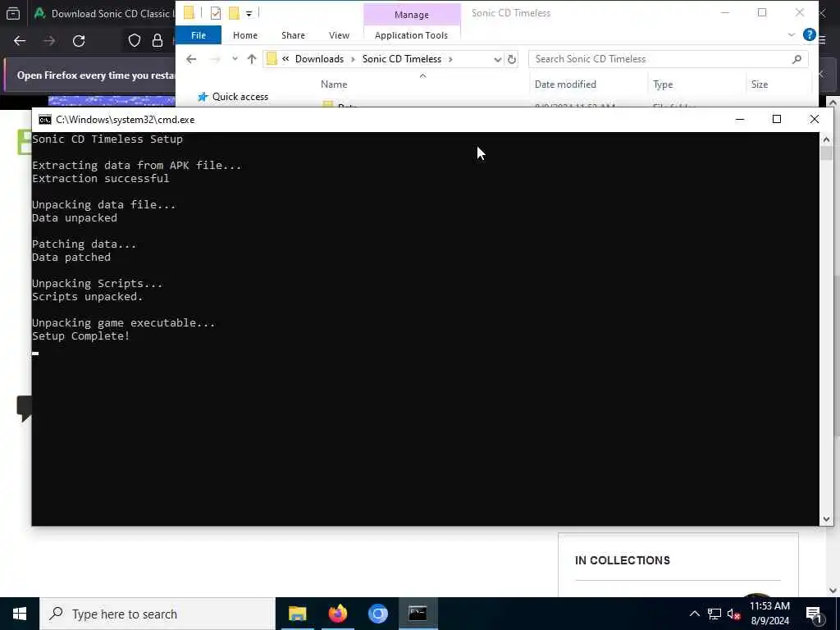The width and height of the screenshot is (840, 630).
Task: Open recent locations dropdown in File Explorer
Action: pyautogui.click(x=235, y=59)
